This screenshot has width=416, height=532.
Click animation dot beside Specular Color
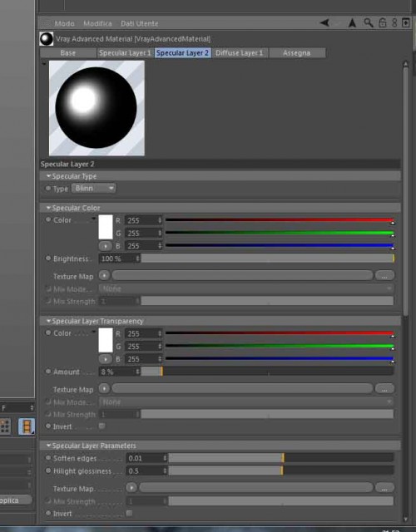coord(48,219)
